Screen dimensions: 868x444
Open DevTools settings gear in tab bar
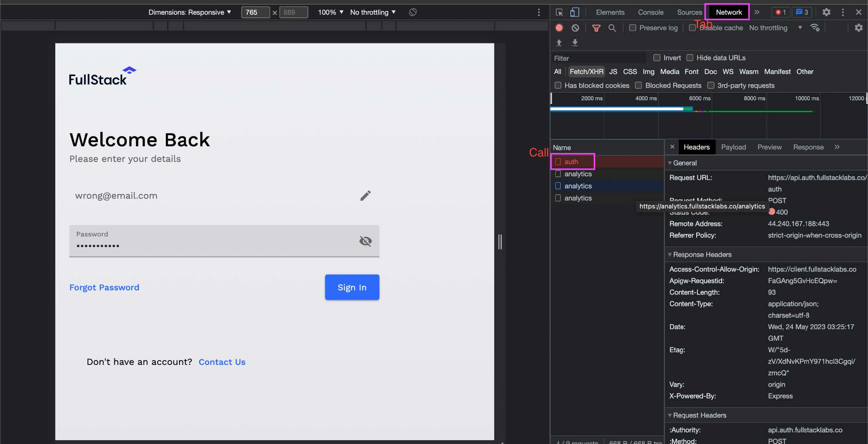pyautogui.click(x=826, y=12)
